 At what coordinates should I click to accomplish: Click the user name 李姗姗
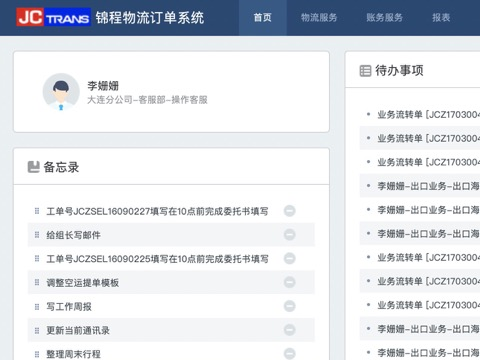[103, 86]
